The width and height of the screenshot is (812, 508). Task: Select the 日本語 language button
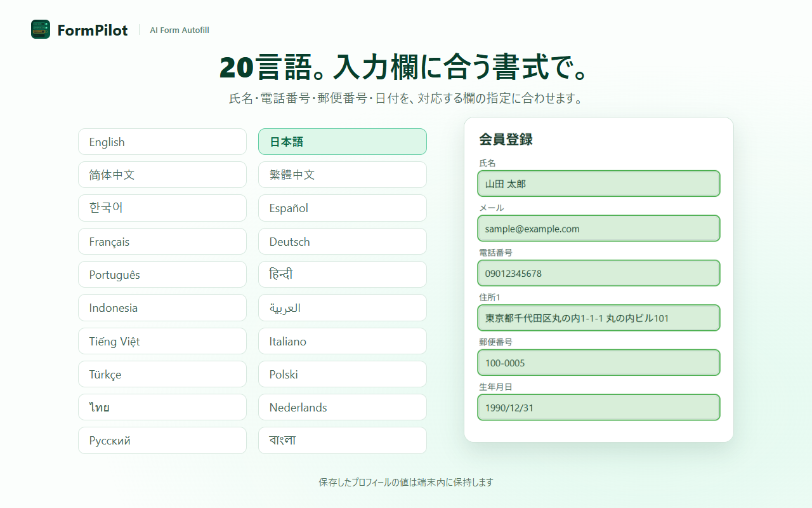point(343,142)
